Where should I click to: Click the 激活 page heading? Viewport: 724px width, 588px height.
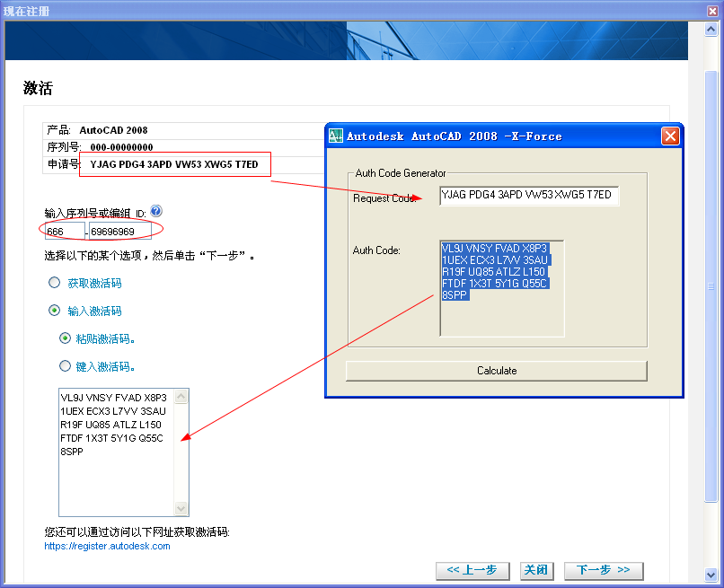point(38,88)
